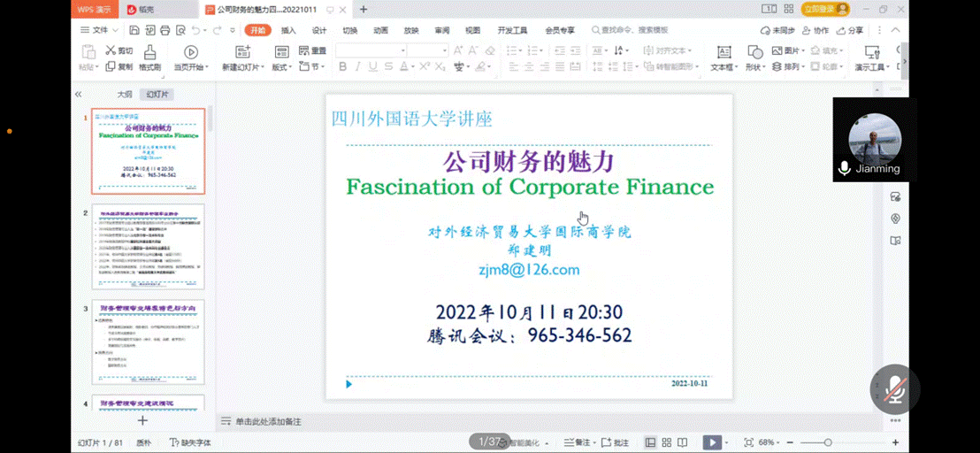The width and height of the screenshot is (980, 453).
Task: Click the 立即登录 login button
Action: pyautogui.click(x=823, y=9)
